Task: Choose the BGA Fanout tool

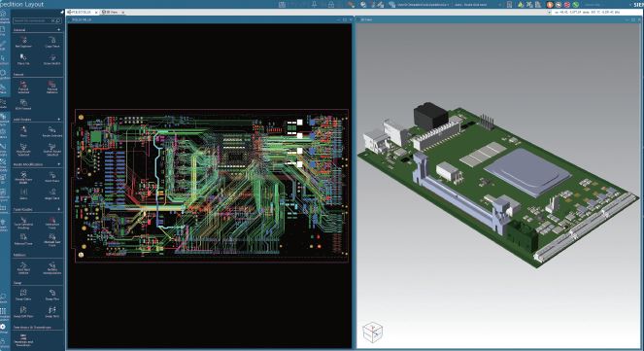Action: 23,104
